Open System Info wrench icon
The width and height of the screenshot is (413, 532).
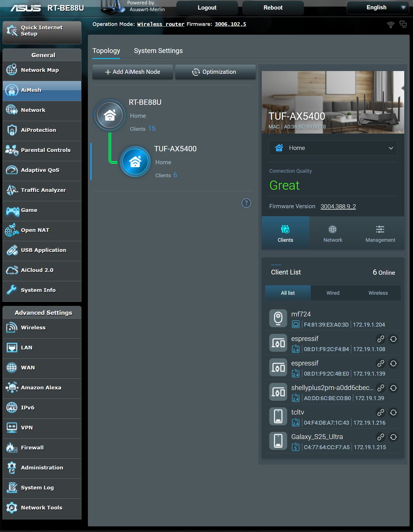(x=12, y=290)
